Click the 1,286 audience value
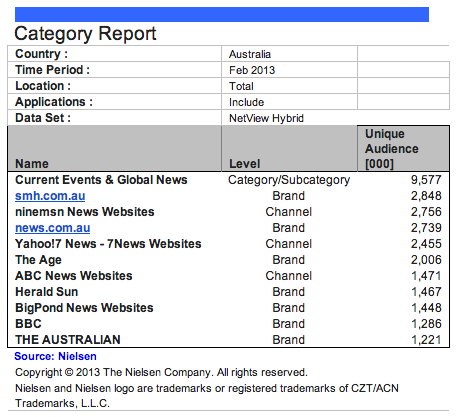The image size is (463, 417). point(426,324)
